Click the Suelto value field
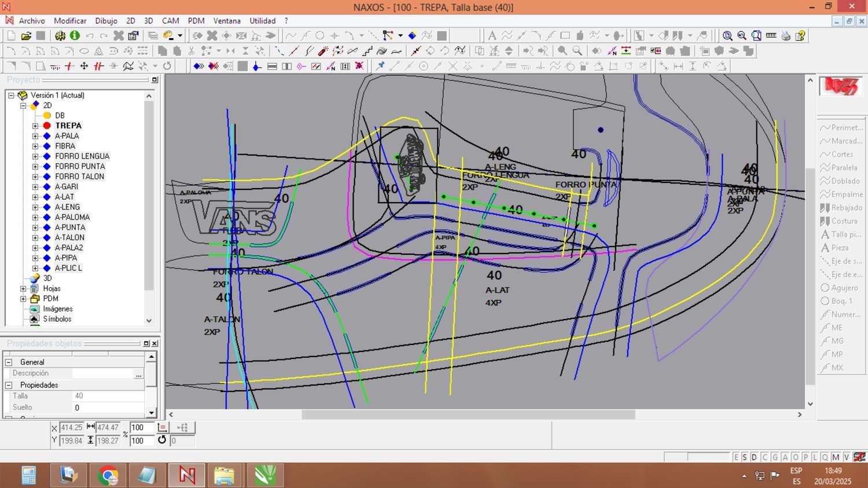Screen dimensions: 868x488 [108, 408]
